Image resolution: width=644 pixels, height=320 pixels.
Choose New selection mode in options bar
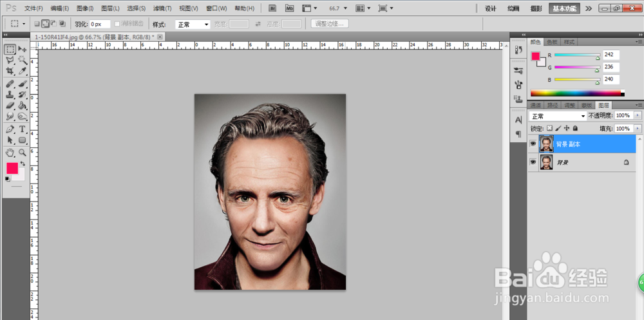(x=37, y=24)
